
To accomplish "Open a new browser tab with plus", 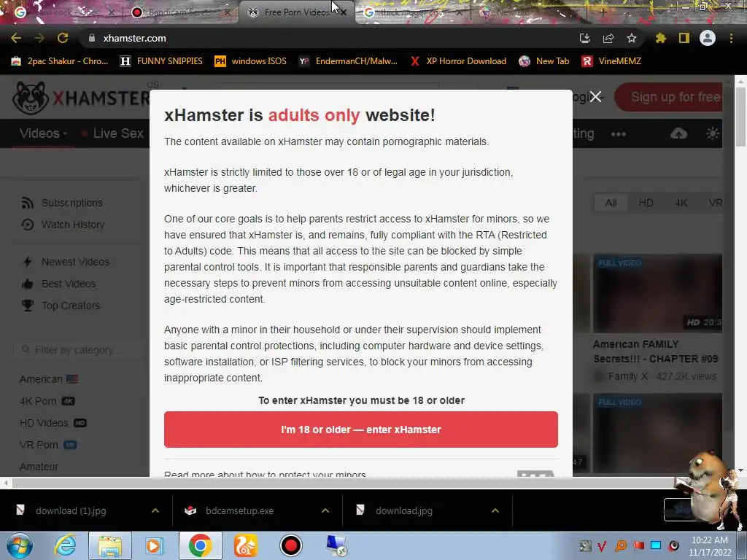I will tap(602, 13).
